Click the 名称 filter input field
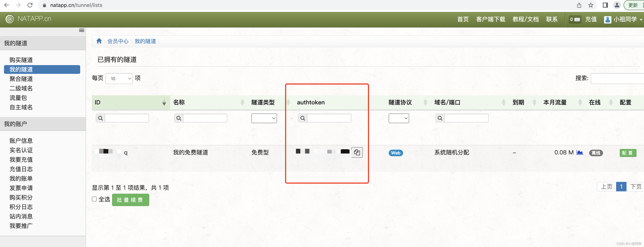 click(x=205, y=118)
